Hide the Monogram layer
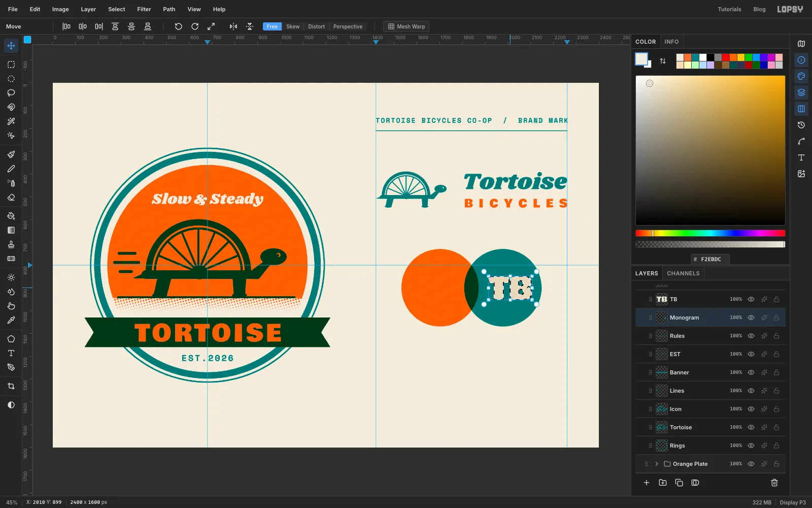The height and width of the screenshot is (508, 812). (x=751, y=317)
